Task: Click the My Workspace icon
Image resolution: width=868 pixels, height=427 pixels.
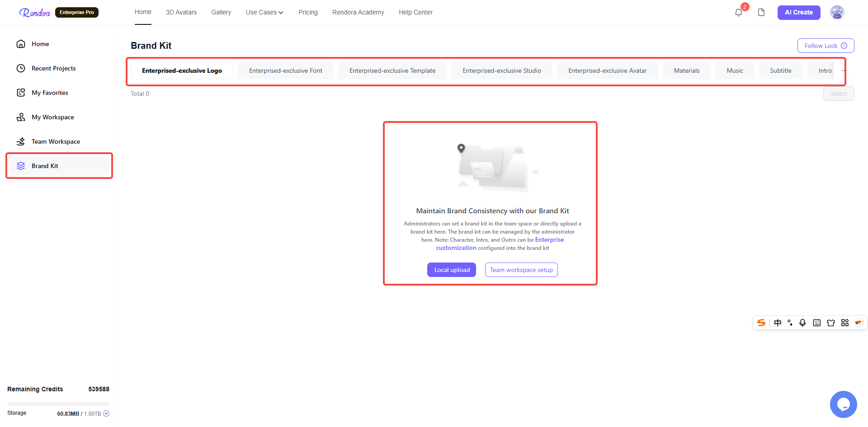Action: [21, 117]
